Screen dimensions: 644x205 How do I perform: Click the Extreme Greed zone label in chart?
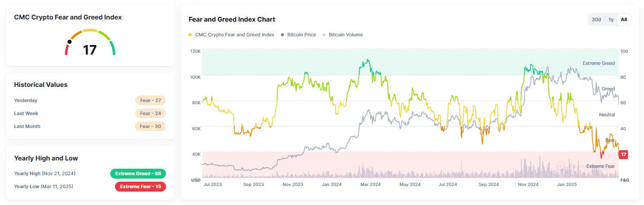click(598, 63)
